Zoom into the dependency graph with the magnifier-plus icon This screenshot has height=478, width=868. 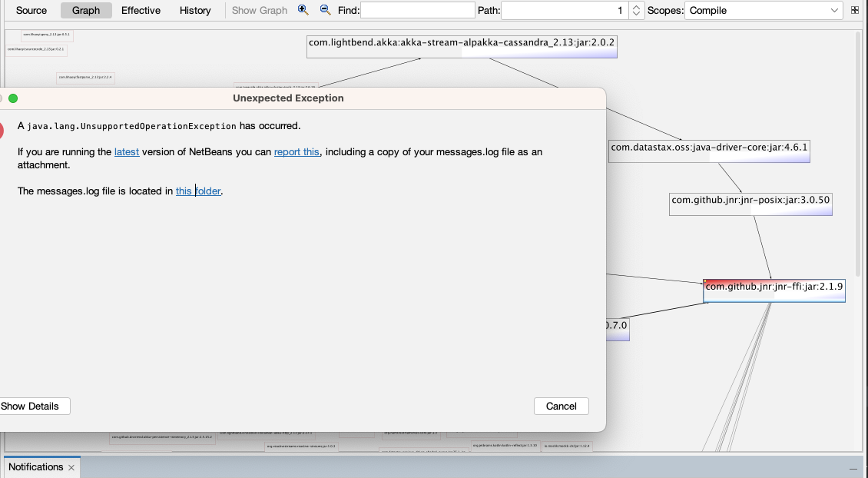tap(303, 10)
